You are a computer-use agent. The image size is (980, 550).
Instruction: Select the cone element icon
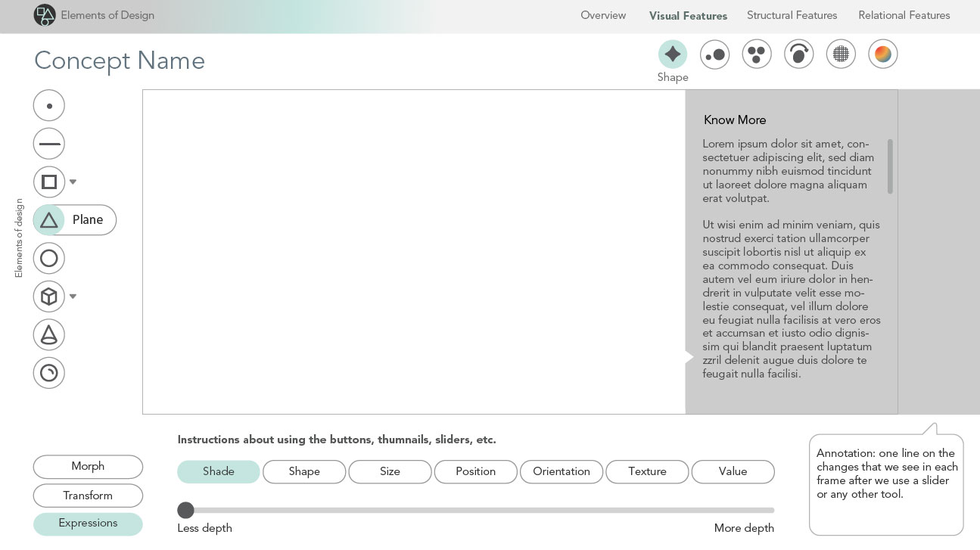(49, 334)
